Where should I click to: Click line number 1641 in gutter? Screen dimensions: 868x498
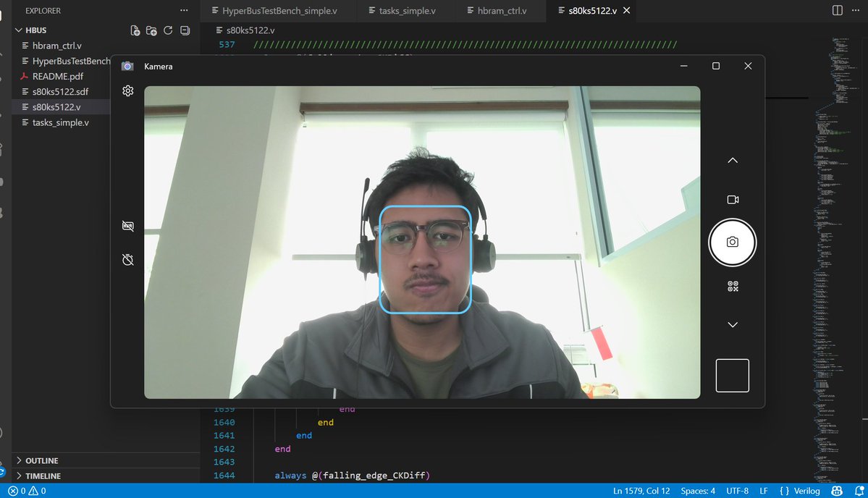pyautogui.click(x=224, y=436)
